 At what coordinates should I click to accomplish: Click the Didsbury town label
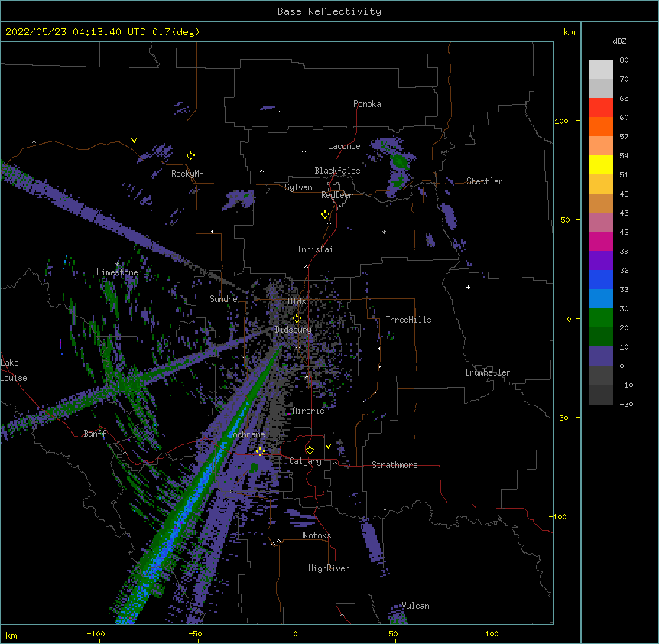click(293, 330)
